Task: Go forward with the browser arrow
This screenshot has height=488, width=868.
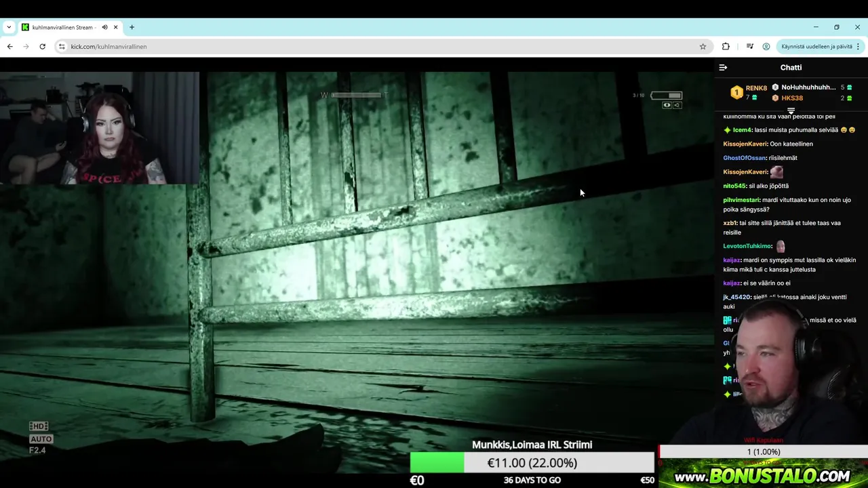Action: tap(26, 47)
